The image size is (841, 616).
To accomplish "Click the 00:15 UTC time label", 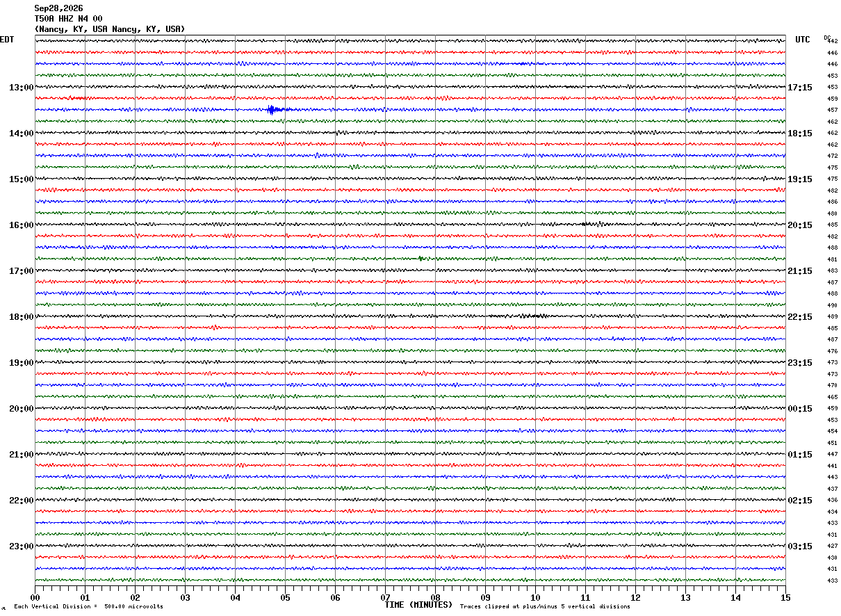I will click(799, 409).
